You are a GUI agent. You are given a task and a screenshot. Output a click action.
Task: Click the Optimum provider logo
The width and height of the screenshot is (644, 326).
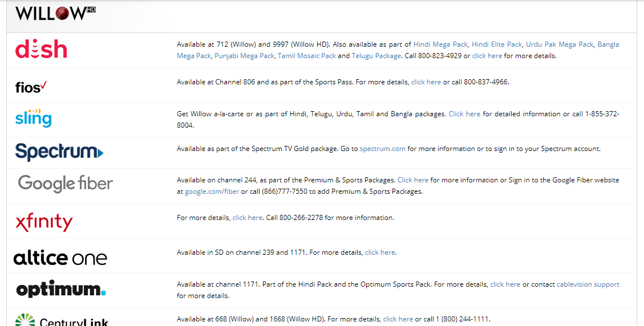[61, 288]
